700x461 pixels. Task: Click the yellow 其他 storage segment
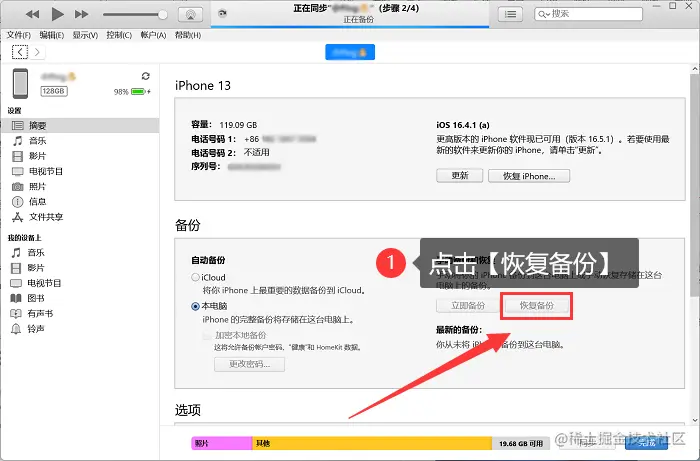372,443
